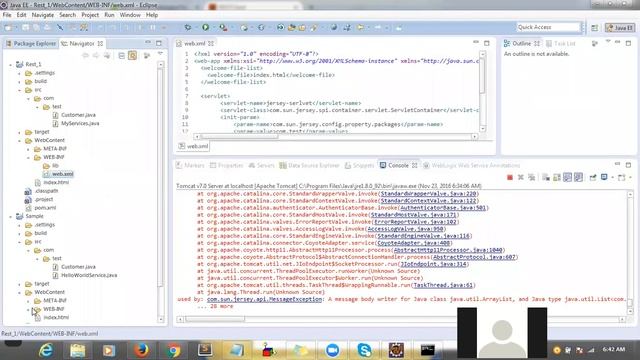This screenshot has height=360, width=640.
Task: Click the Quick Access search field
Action: pyautogui.click(x=548, y=27)
